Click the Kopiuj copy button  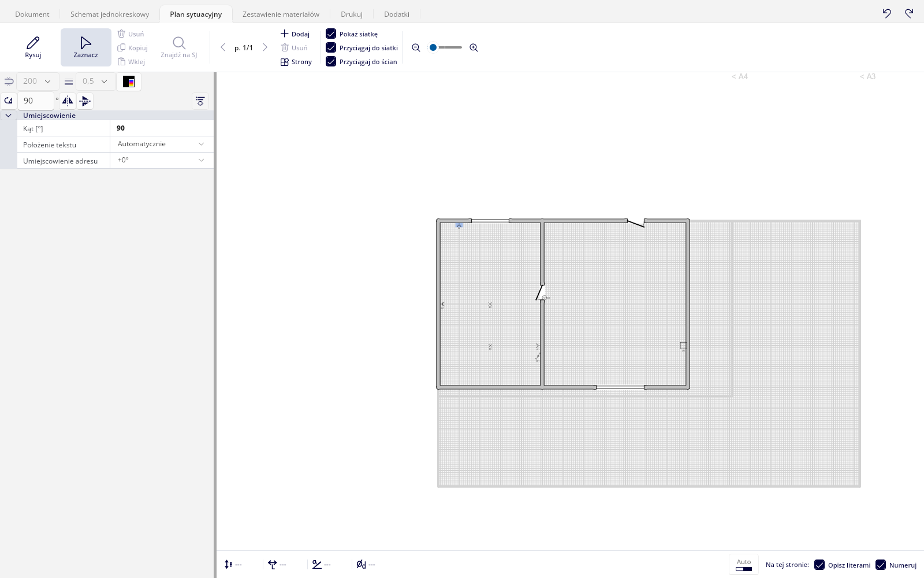(133, 48)
